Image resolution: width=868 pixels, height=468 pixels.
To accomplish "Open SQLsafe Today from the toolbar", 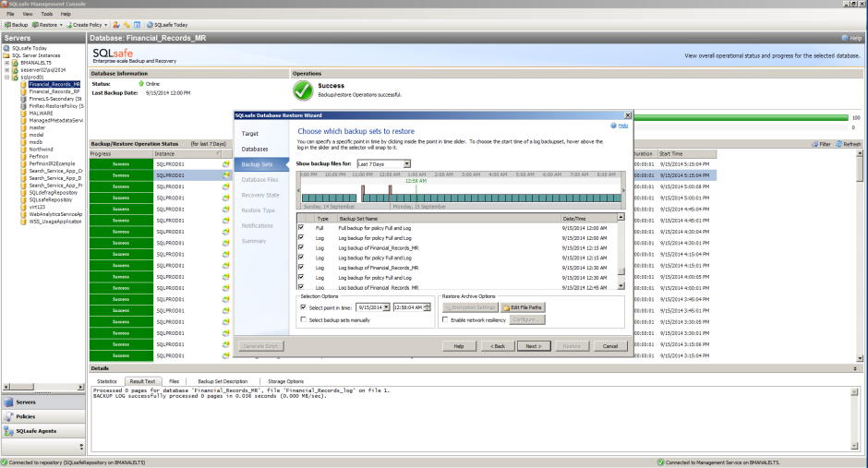I will 167,25.
